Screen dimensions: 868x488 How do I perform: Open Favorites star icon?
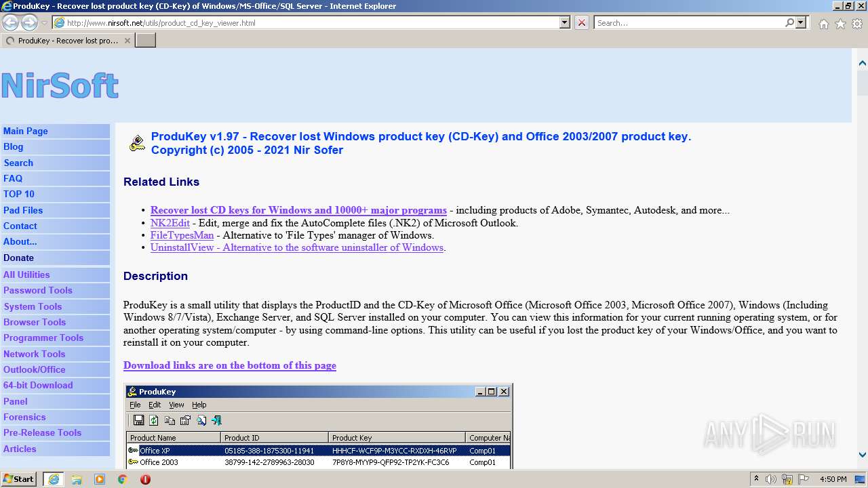840,24
